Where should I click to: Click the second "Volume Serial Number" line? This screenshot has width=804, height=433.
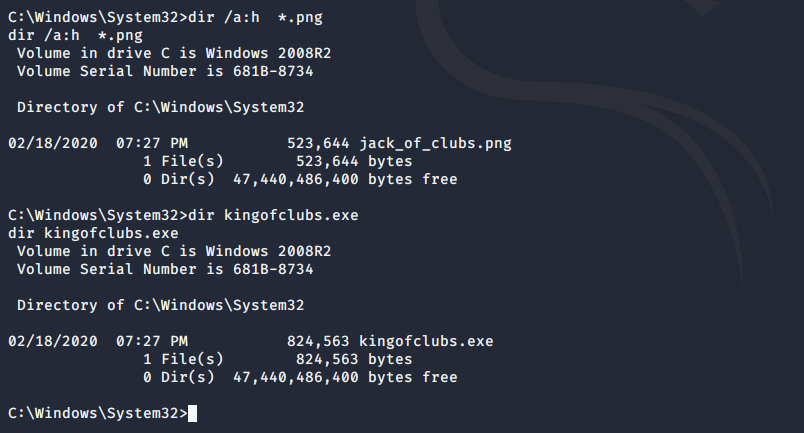(165, 269)
